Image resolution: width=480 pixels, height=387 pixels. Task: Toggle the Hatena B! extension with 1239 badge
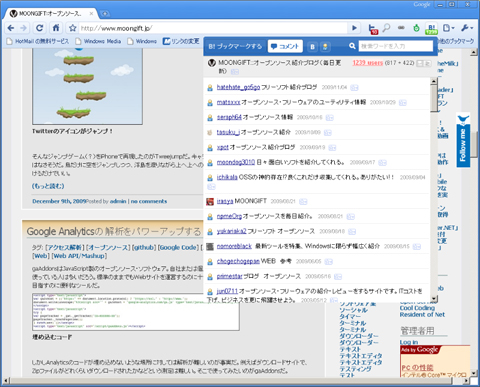tap(431, 29)
